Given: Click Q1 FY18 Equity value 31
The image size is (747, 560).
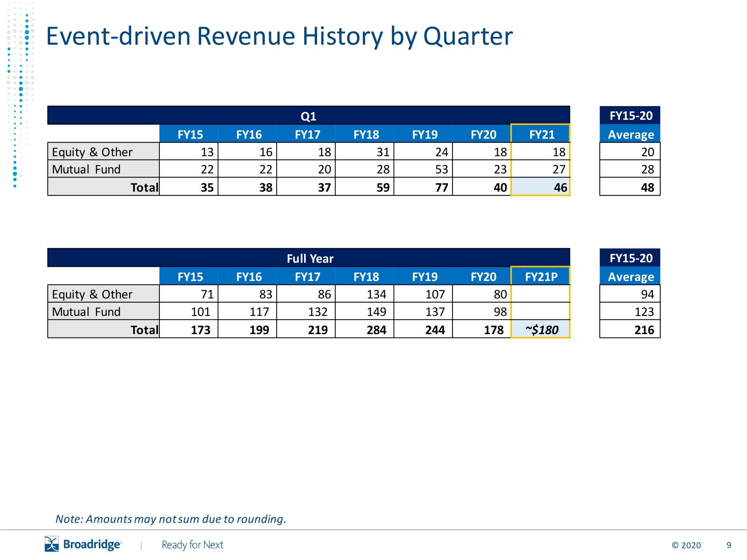Looking at the screenshot, I should pyautogui.click(x=365, y=152).
